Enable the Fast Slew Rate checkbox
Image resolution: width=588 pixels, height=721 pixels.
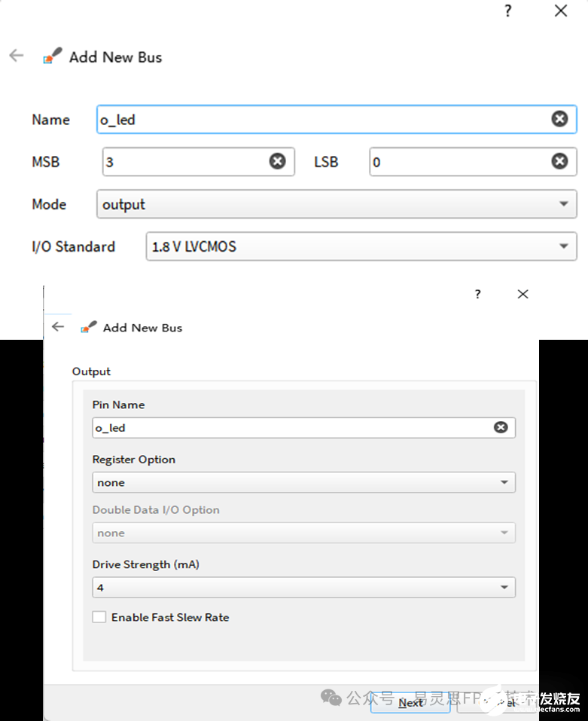(x=99, y=617)
